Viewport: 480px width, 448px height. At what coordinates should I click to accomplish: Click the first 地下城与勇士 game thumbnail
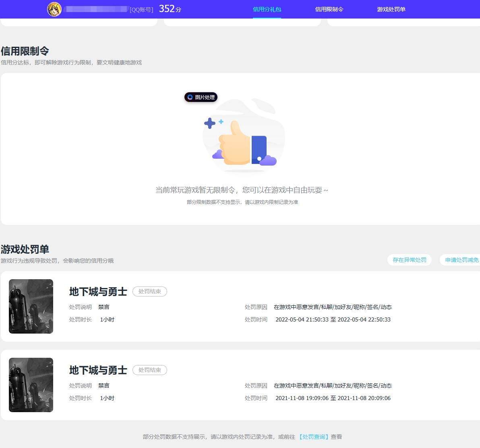point(31,306)
